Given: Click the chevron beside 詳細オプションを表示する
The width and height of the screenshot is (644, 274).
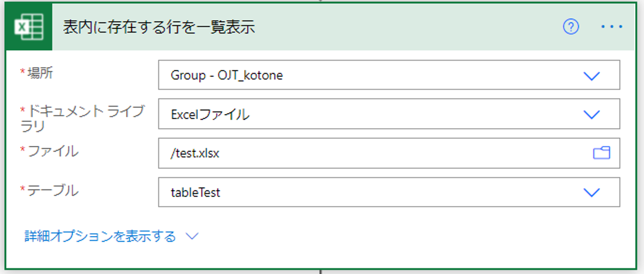Looking at the screenshot, I should tap(192, 236).
